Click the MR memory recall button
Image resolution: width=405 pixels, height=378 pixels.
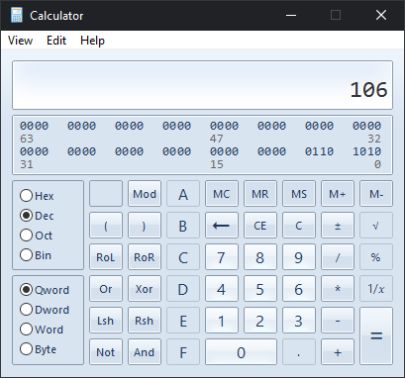tap(260, 194)
